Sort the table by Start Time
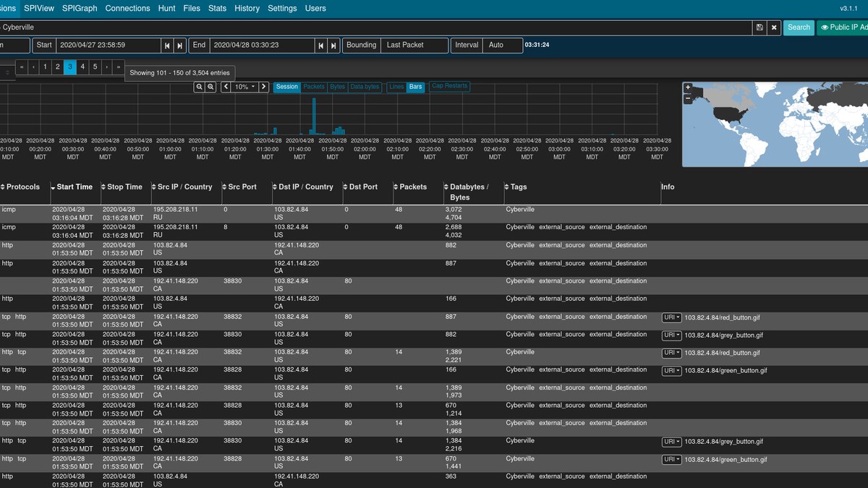Image resolution: width=868 pixels, height=488 pixels. click(75, 187)
